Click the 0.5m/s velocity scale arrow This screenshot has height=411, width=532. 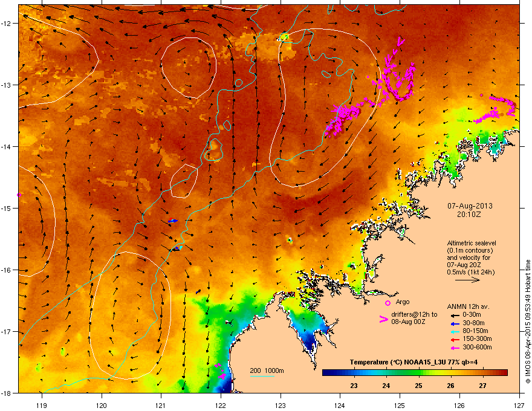(x=467, y=280)
